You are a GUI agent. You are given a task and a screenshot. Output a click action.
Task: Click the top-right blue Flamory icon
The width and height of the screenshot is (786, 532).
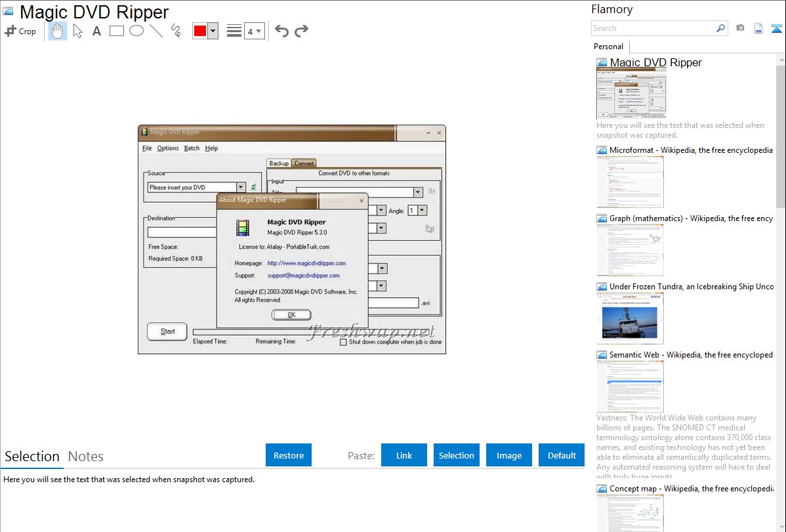776,29
